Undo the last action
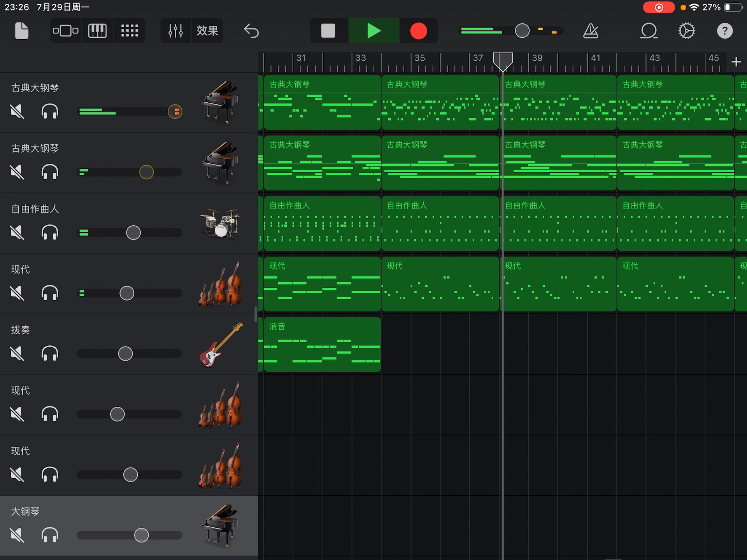 click(251, 31)
